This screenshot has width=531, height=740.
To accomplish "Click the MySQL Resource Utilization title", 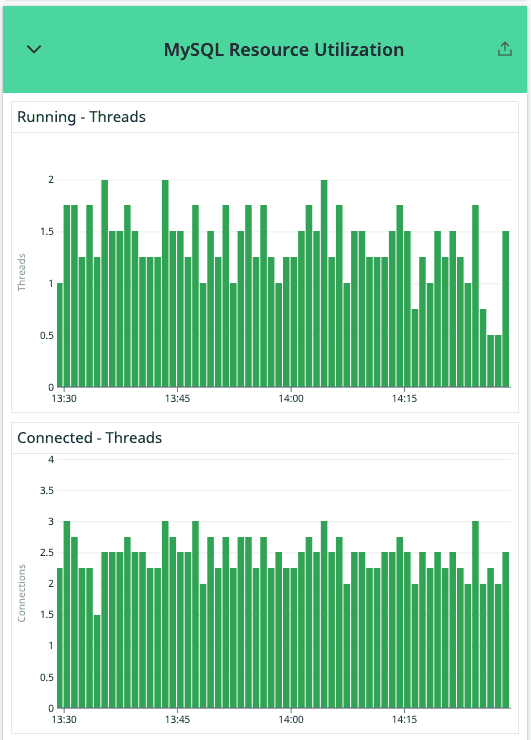I will 284,50.
